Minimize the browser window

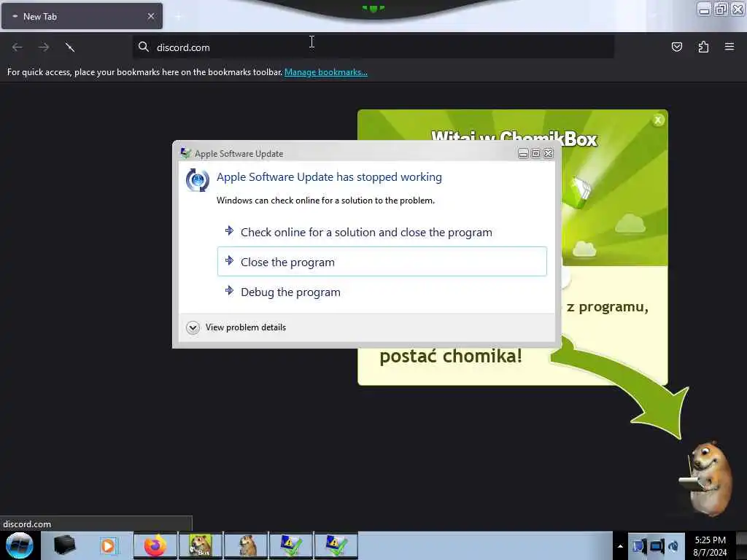705,9
